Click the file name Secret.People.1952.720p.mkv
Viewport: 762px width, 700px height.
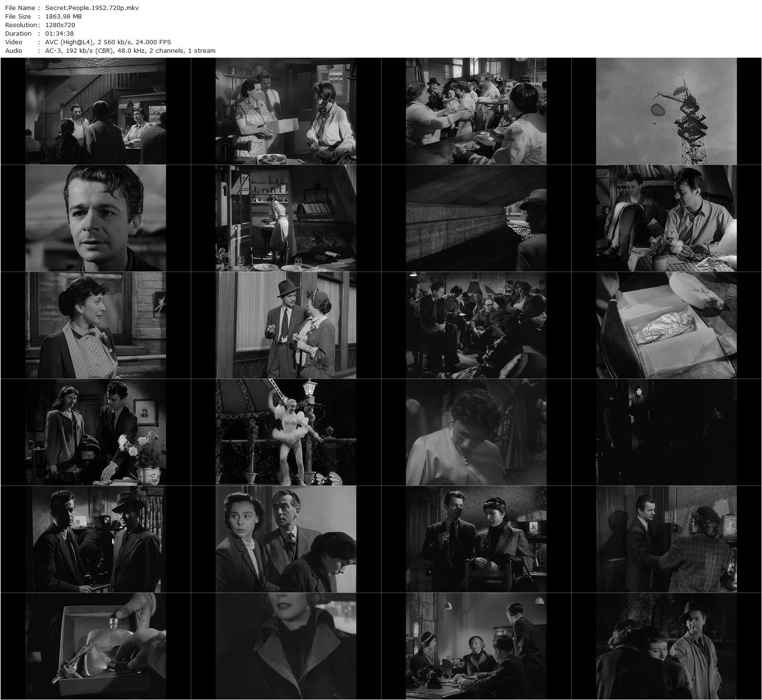pyautogui.click(x=92, y=8)
